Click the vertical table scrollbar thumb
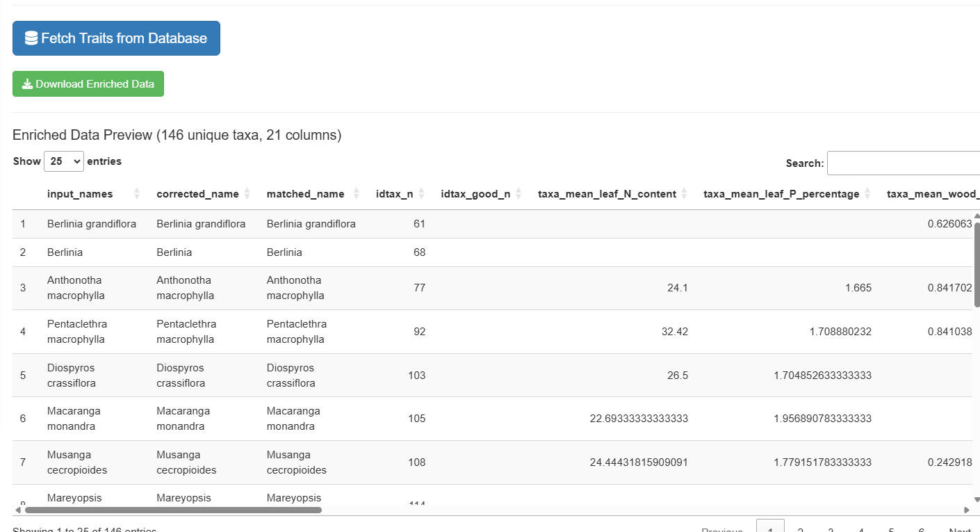This screenshot has height=532, width=980. (977, 264)
